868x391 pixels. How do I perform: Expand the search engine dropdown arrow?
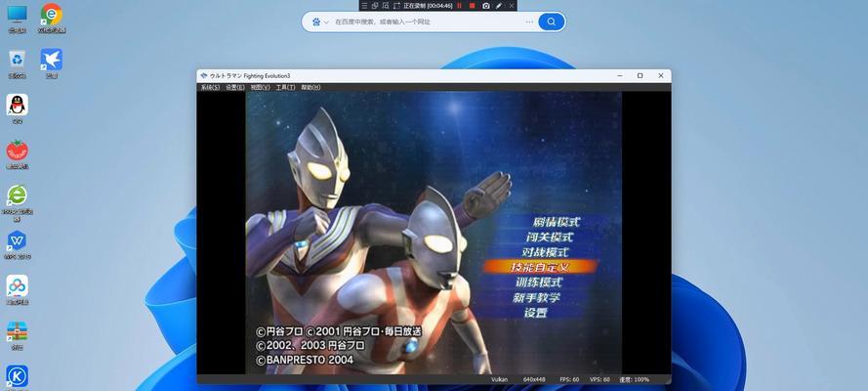point(327,22)
